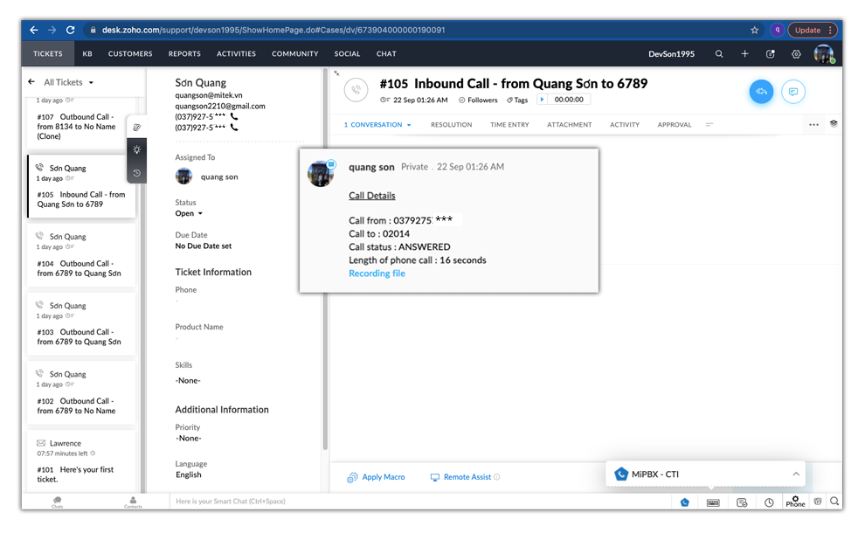Viewport: 865px width, 533px height.
Task: Open the Status Open dropdown
Action: (x=200, y=214)
